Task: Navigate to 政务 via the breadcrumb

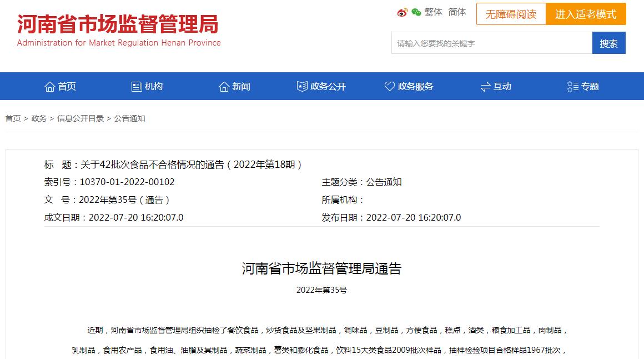Action: 38,118
